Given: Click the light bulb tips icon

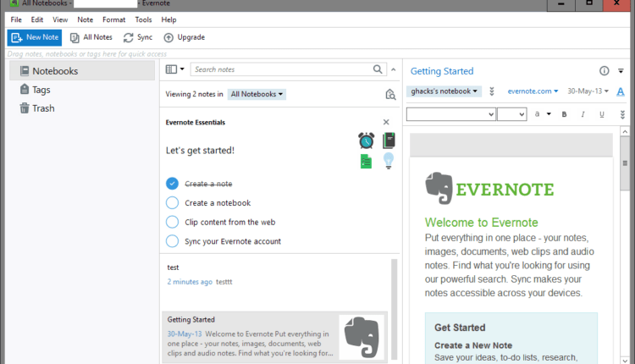Looking at the screenshot, I should point(389,161).
